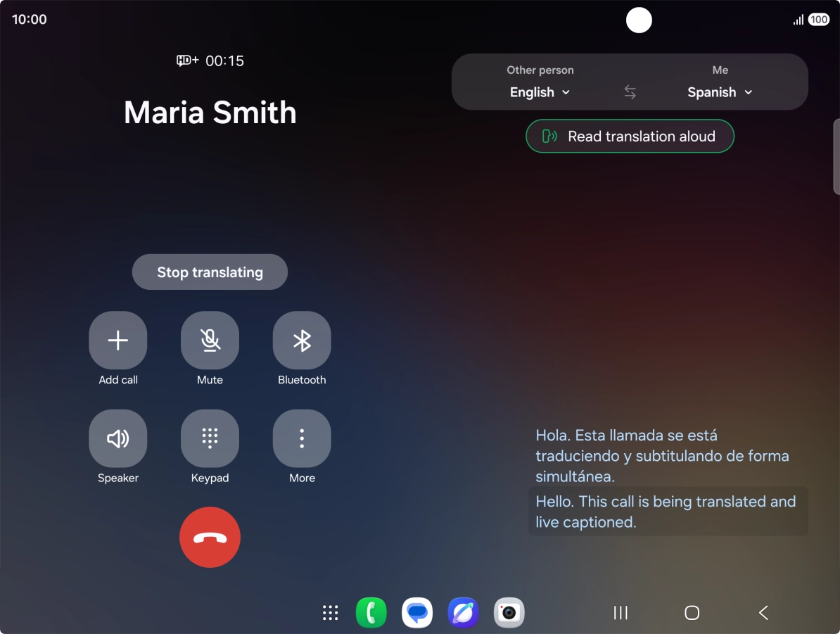Toggle Mute microphone
Viewport: 840px width, 634px height.
click(210, 341)
